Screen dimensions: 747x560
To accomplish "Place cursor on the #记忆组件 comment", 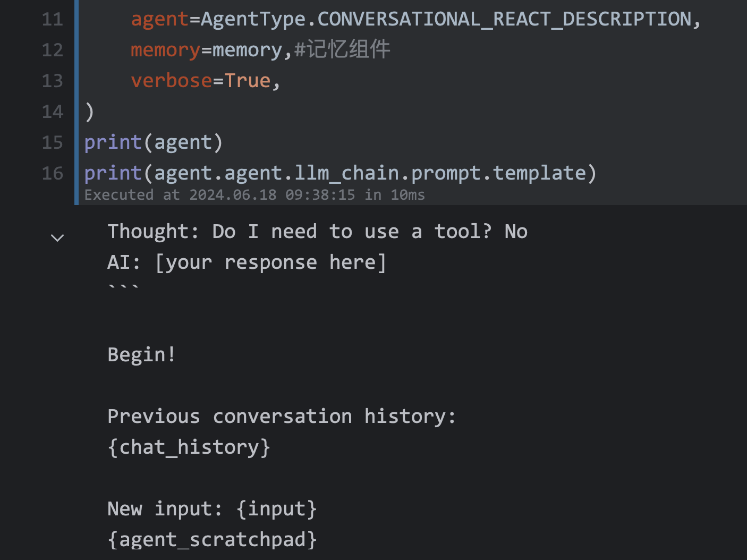I will point(342,50).
